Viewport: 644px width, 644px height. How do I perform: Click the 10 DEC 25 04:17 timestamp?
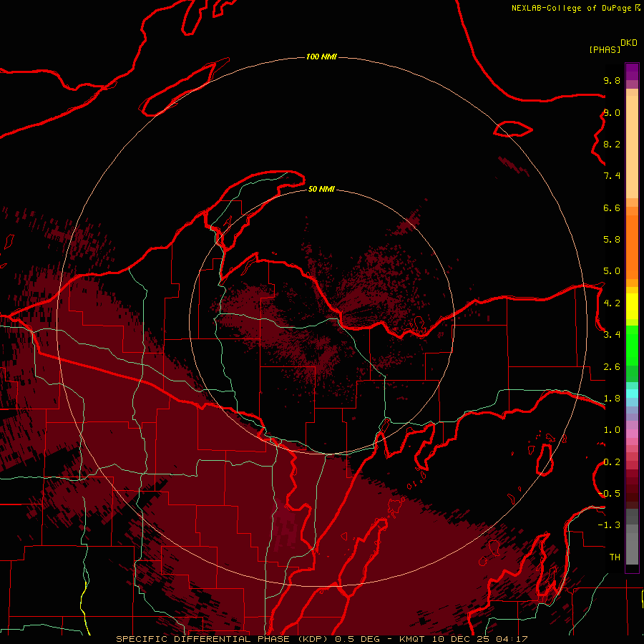[x=479, y=639]
